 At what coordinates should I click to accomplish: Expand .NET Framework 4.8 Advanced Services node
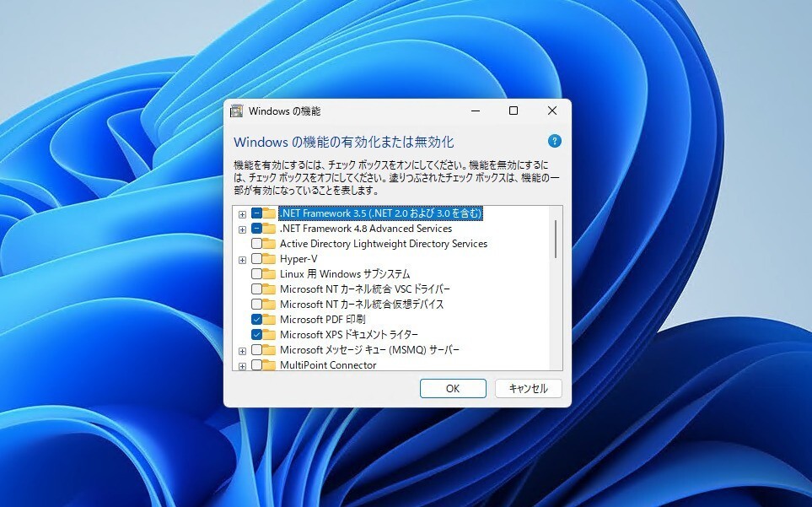[x=242, y=229]
